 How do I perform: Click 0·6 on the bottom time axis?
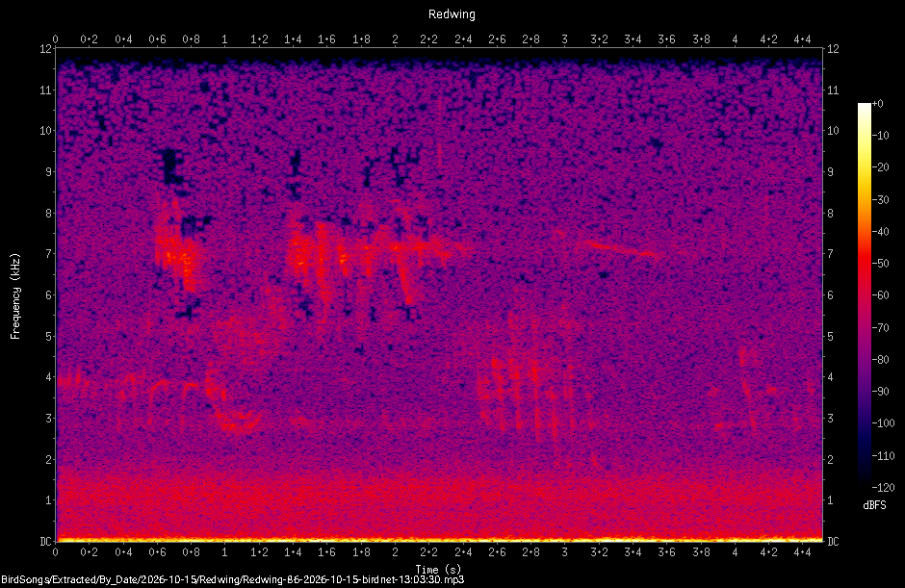157,552
